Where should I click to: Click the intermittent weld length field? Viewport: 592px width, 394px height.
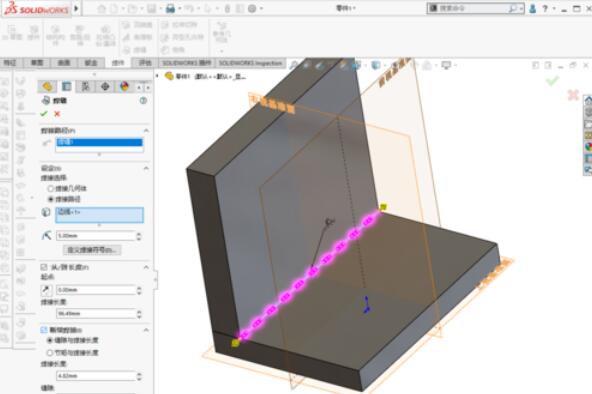[x=96, y=376]
